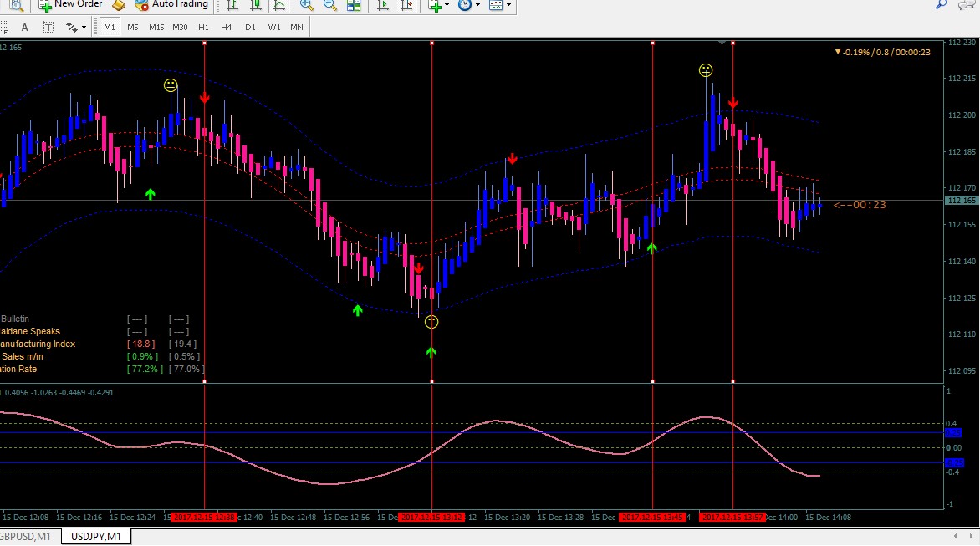Select the arrows shapes tool
This screenshot has width=980, height=546.
[72, 27]
